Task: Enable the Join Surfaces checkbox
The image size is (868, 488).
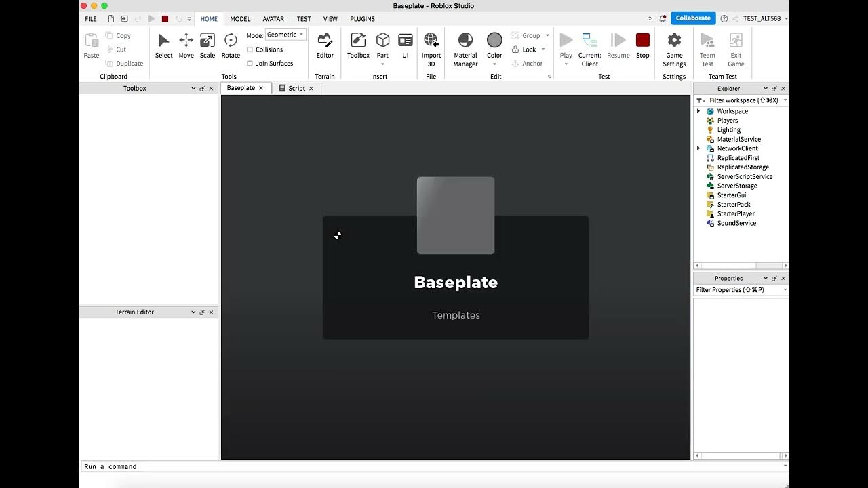Action: click(250, 64)
